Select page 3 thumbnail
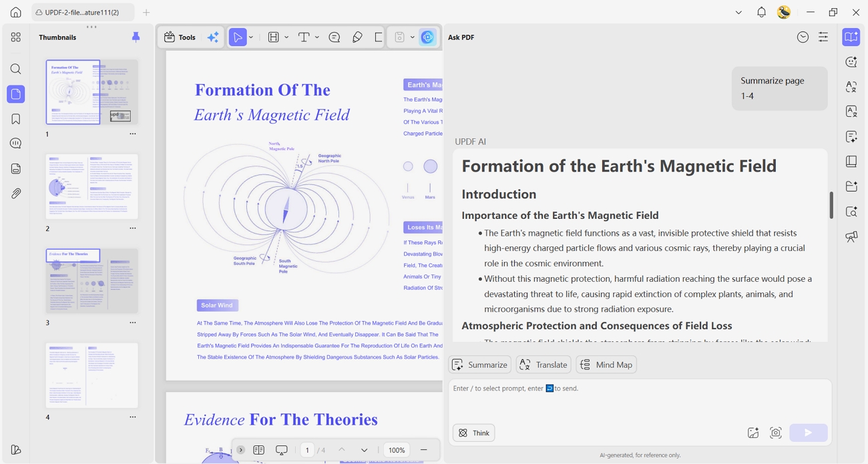868x464 pixels. tap(92, 281)
